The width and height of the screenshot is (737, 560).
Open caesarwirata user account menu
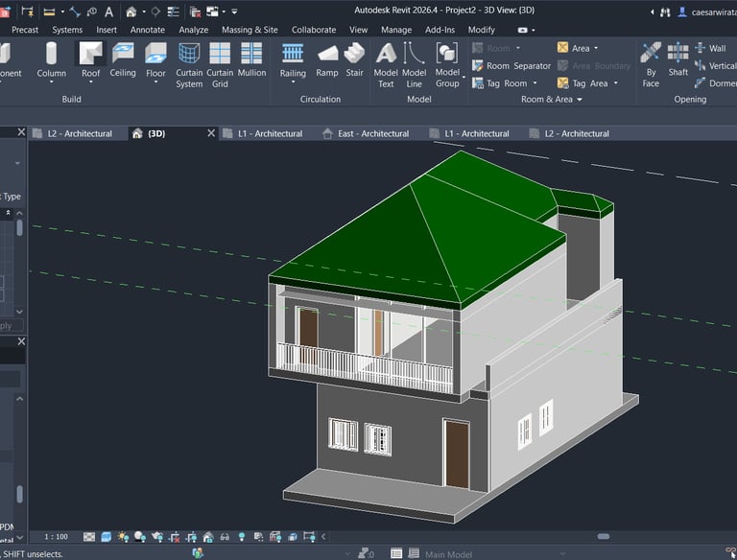click(708, 12)
